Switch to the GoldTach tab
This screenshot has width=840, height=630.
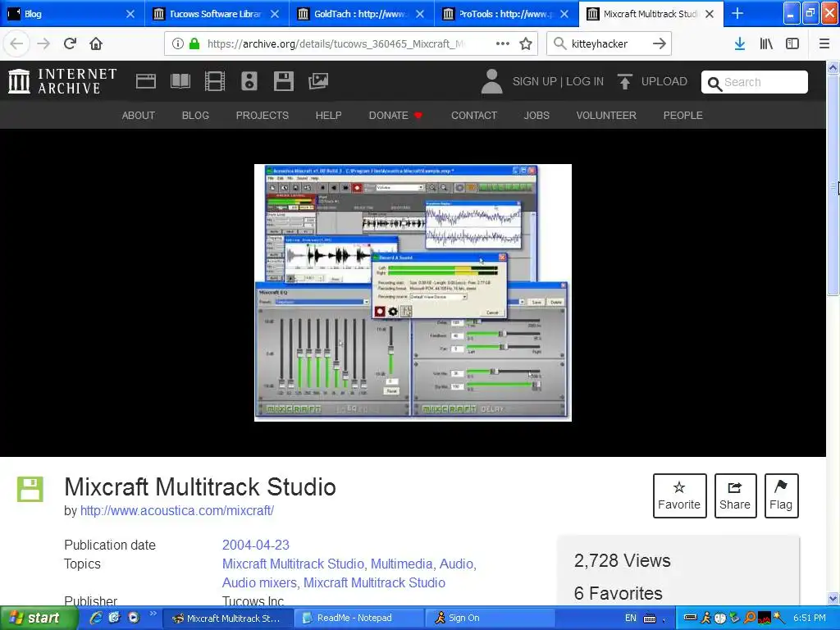[360, 13]
